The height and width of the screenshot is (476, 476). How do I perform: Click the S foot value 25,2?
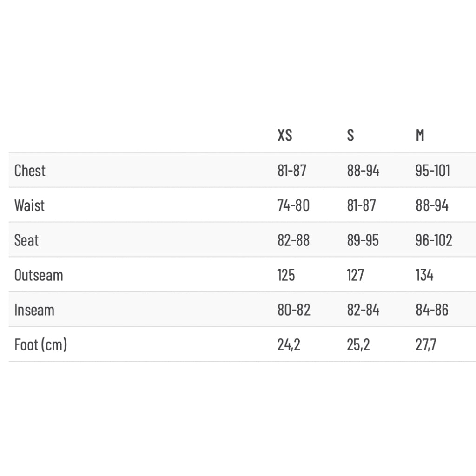pyautogui.click(x=358, y=345)
